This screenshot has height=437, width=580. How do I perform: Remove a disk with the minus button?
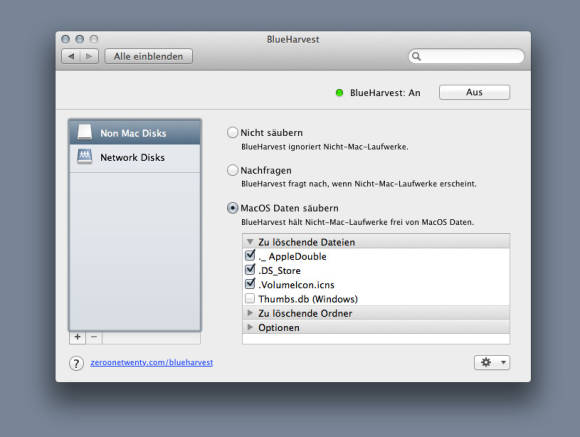tap(94, 337)
